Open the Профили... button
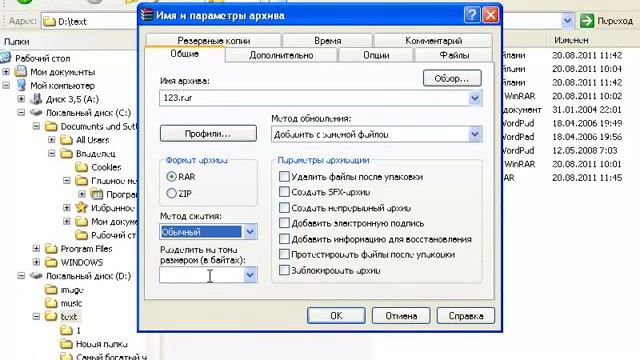The width and height of the screenshot is (640, 360). click(208, 133)
